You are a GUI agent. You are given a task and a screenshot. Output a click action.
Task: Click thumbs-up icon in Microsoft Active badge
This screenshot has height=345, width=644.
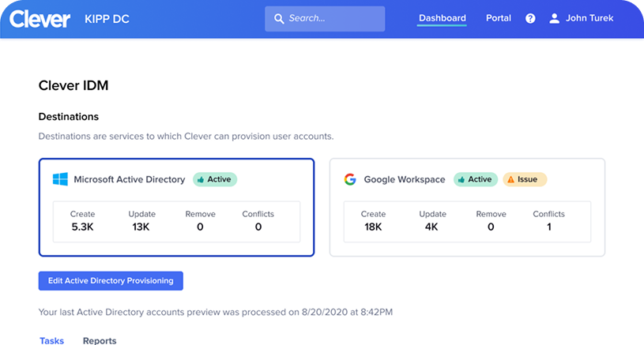[201, 180]
